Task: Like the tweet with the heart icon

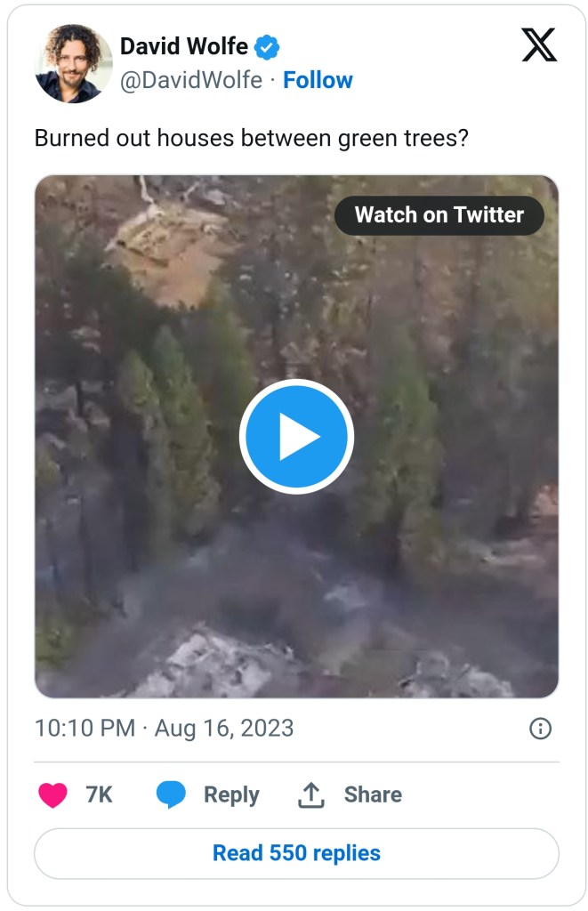Action: tap(53, 794)
